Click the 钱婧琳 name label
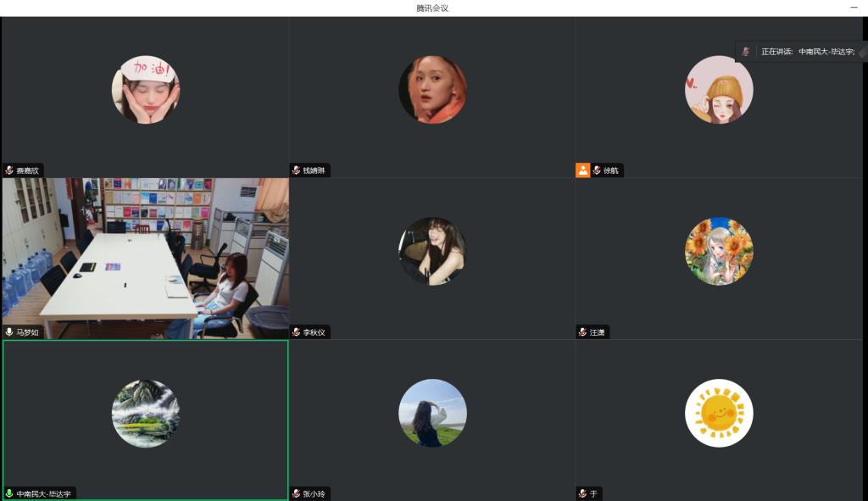This screenshot has height=501, width=868. (314, 170)
